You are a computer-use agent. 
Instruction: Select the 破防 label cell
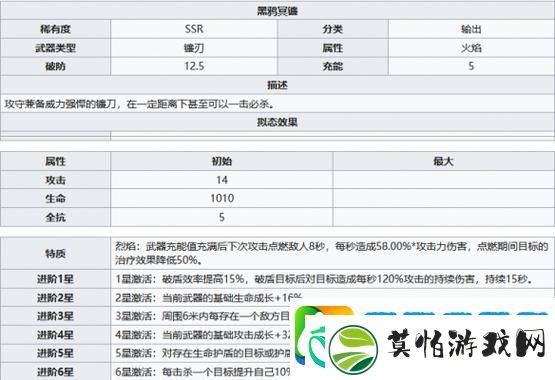[x=55, y=66]
